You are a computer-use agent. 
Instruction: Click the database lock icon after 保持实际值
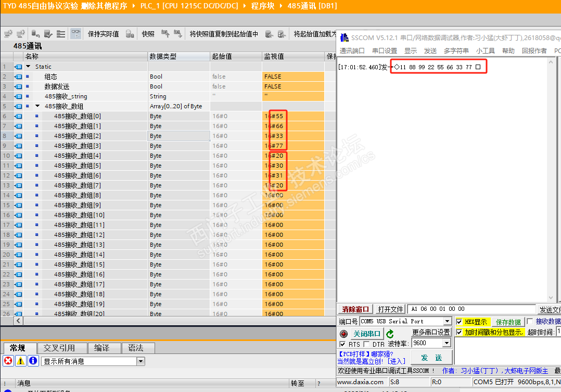[x=130, y=34]
